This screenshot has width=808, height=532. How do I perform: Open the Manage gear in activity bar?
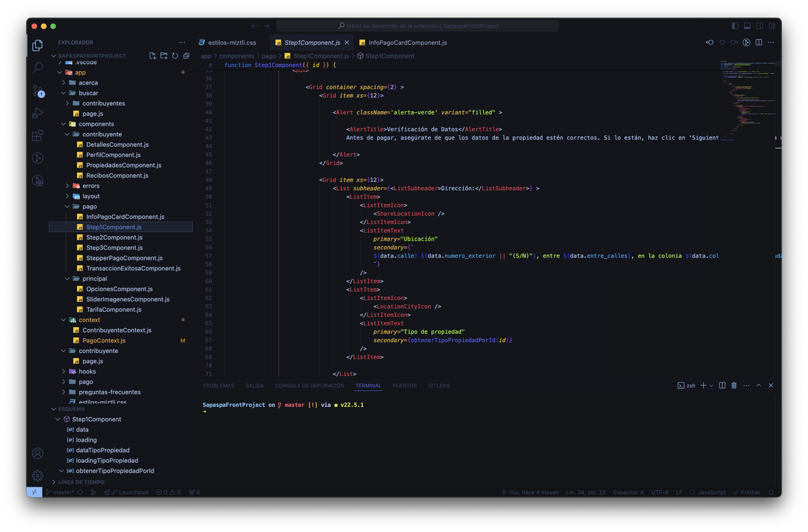pos(38,475)
